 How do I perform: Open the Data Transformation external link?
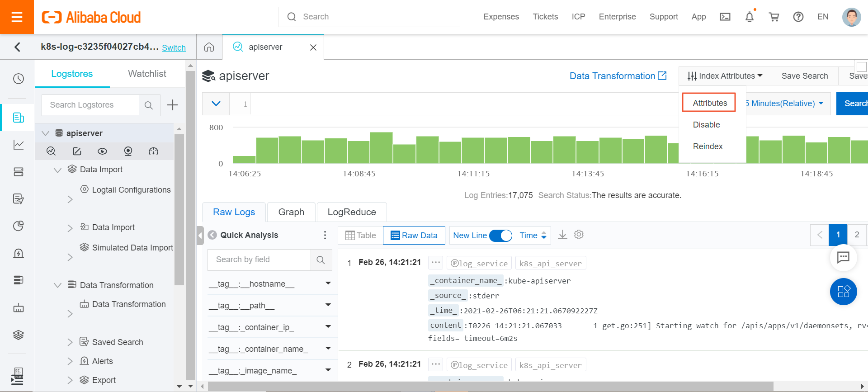(618, 76)
